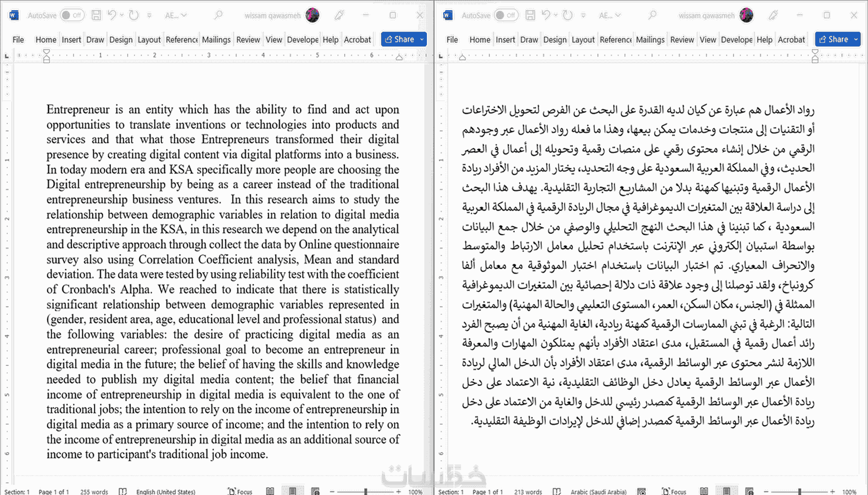Toggle AutoSave switch in the right window
The height and width of the screenshot is (495, 868).
point(506,15)
